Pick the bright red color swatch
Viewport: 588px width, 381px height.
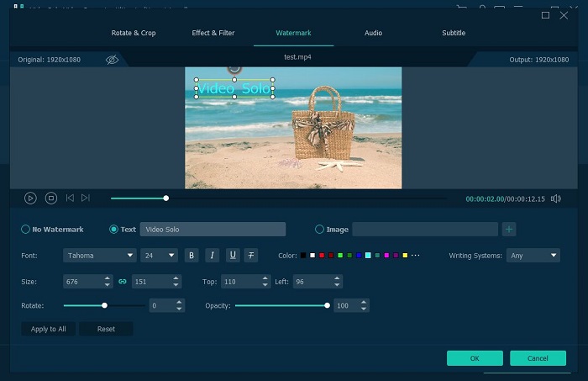(322, 255)
